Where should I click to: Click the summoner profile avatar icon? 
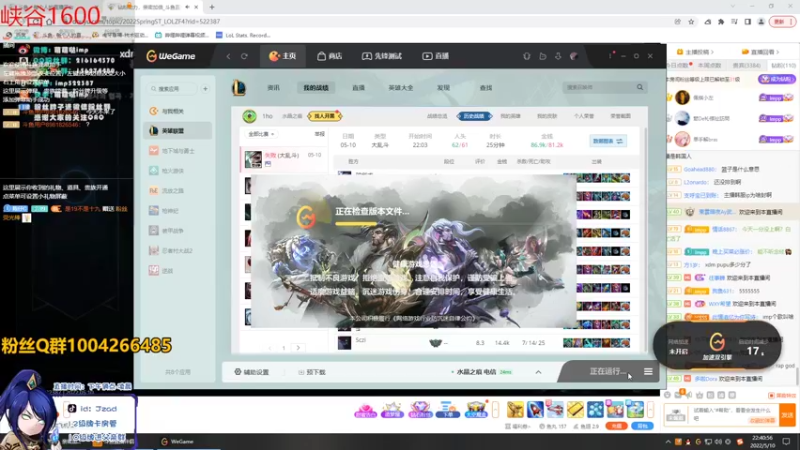click(249, 116)
